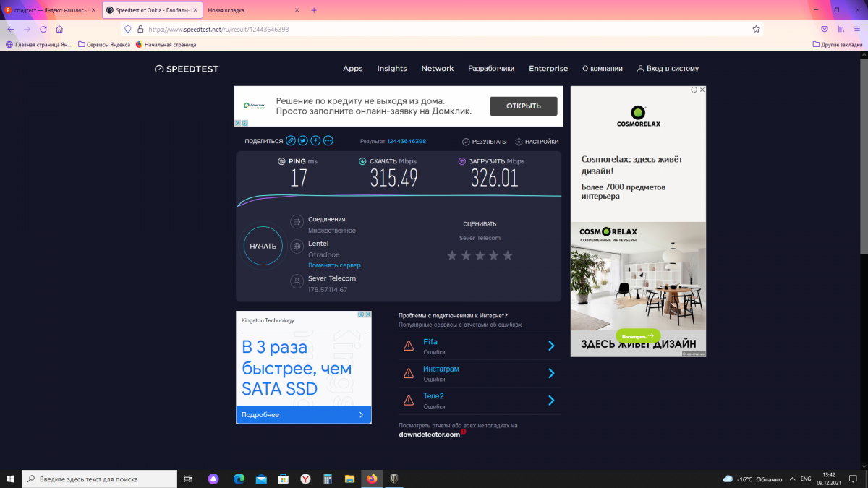Expand the Инстаграм outage report
Viewport: 868px width, 488px height.
click(x=551, y=373)
